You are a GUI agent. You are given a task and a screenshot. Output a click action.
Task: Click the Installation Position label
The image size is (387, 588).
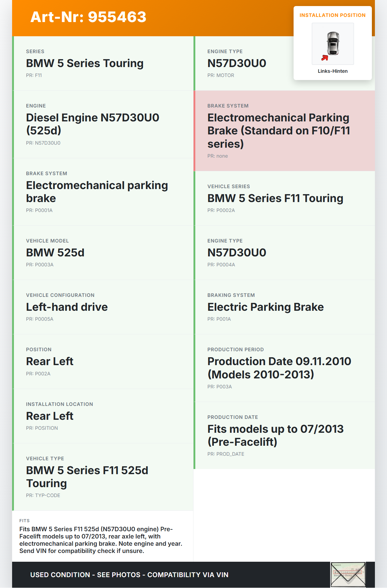click(332, 15)
